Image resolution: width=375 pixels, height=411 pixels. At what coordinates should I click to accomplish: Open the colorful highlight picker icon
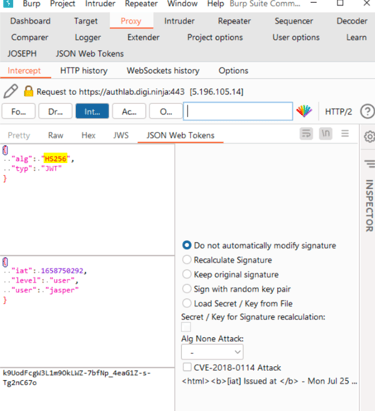[x=304, y=111]
